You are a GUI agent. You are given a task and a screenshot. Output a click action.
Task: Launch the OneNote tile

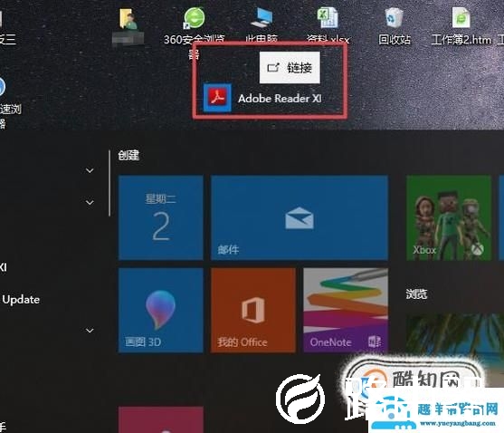tap(346, 311)
